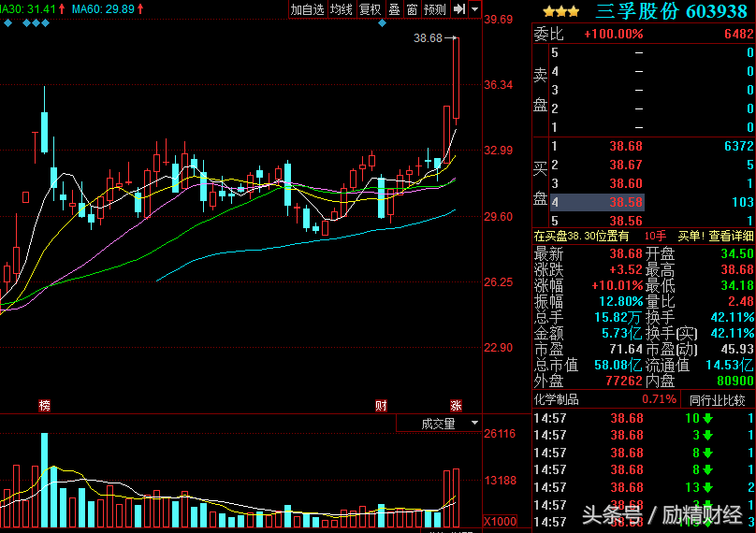The image size is (756, 533).
Task: Click the 涨 limit-up marker
Action: pyautogui.click(x=456, y=405)
